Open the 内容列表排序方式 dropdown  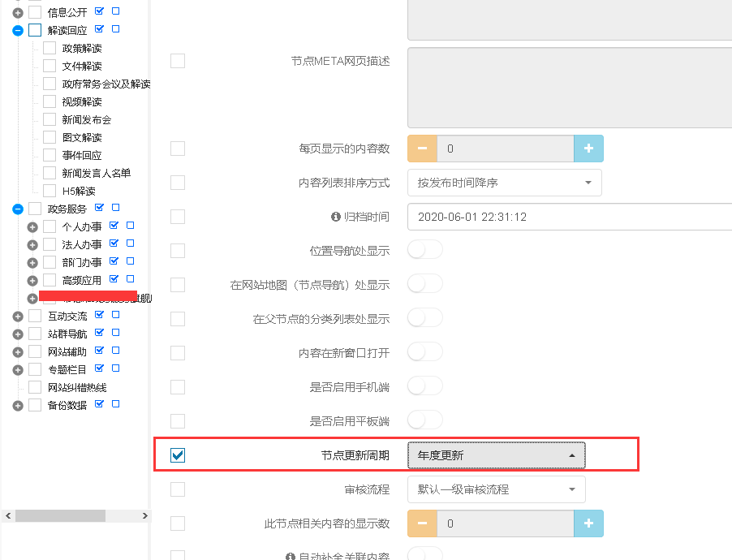(x=504, y=183)
